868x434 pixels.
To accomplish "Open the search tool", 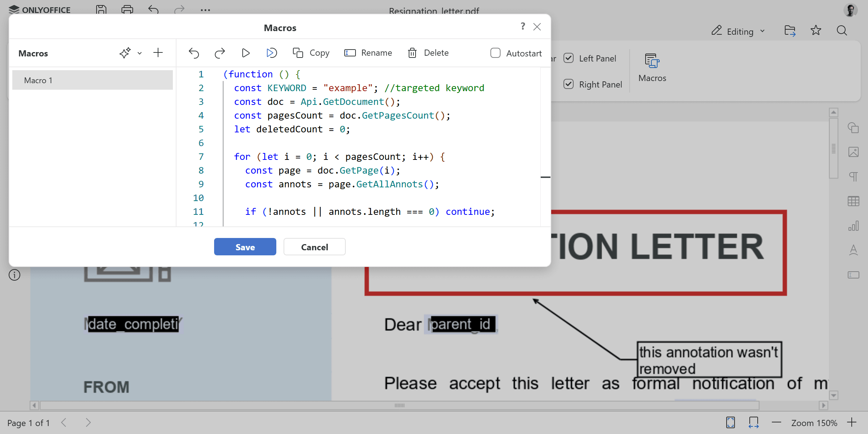I will pos(842,30).
